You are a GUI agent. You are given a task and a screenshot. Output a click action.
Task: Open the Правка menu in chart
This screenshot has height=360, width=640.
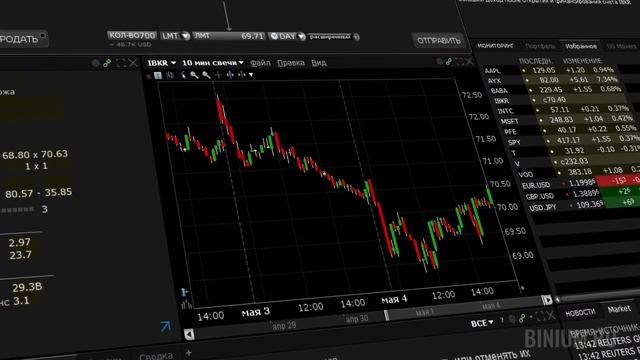291,63
